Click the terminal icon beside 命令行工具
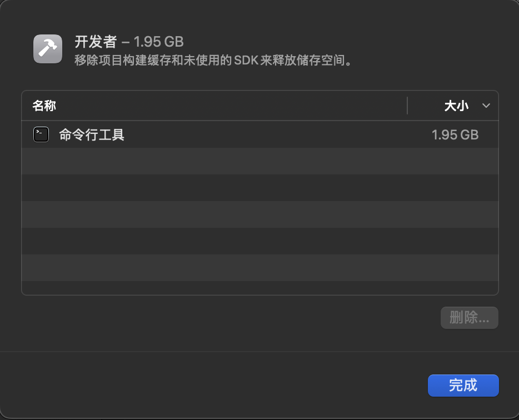 click(41, 134)
